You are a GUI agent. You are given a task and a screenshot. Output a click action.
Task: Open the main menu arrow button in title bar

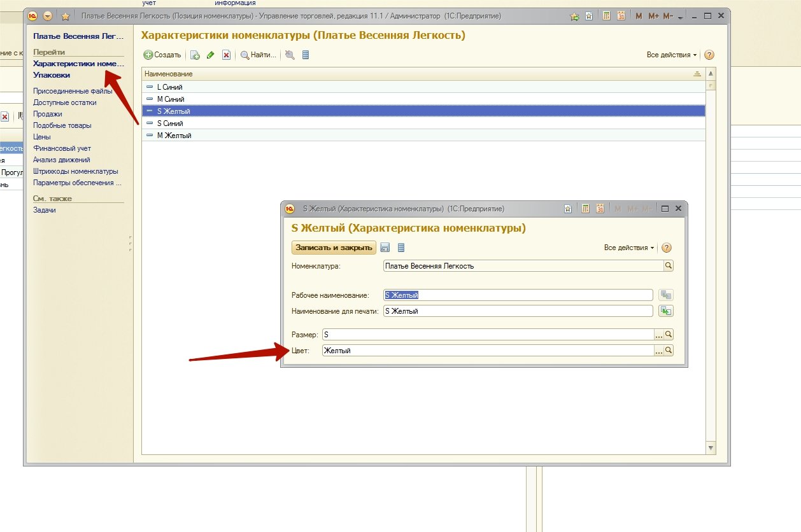47,17
